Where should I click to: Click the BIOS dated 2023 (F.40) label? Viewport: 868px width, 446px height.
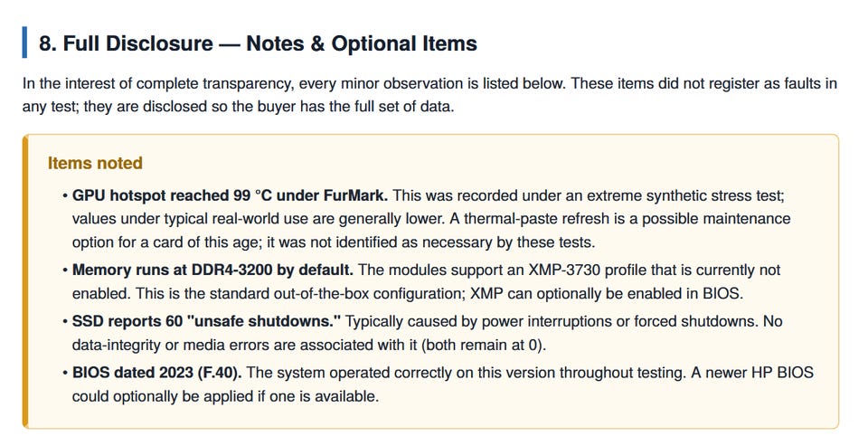(156, 373)
